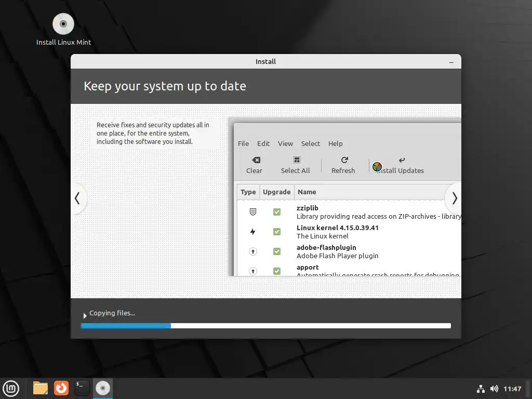Click the Clear label
The image size is (532, 399).
point(254,170)
